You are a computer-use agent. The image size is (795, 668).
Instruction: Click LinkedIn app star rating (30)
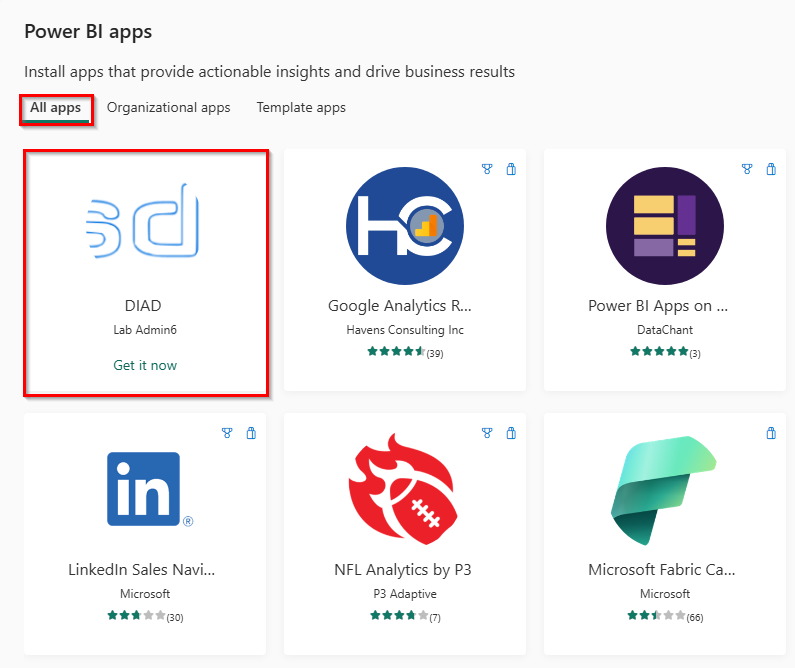tap(146, 616)
